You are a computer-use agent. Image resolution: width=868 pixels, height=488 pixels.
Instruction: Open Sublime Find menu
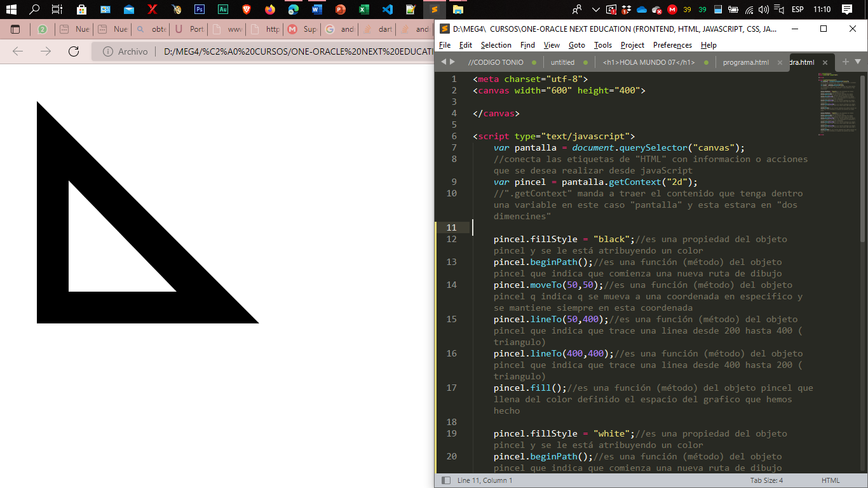coord(527,45)
